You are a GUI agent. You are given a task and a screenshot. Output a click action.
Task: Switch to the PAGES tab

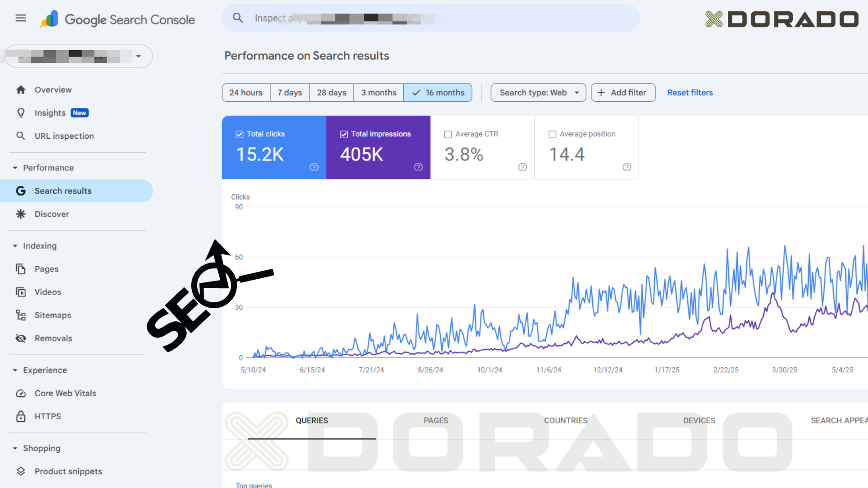[436, 421]
